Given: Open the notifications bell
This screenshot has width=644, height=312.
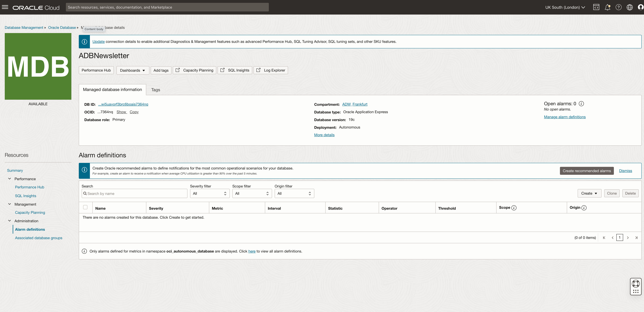Looking at the screenshot, I should 607,7.
